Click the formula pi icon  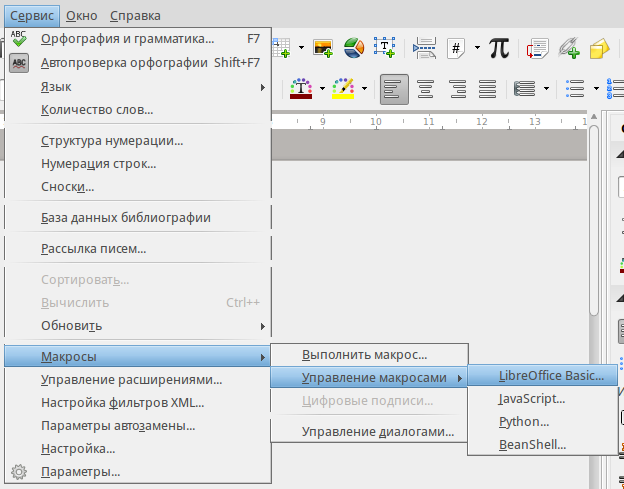tap(499, 48)
